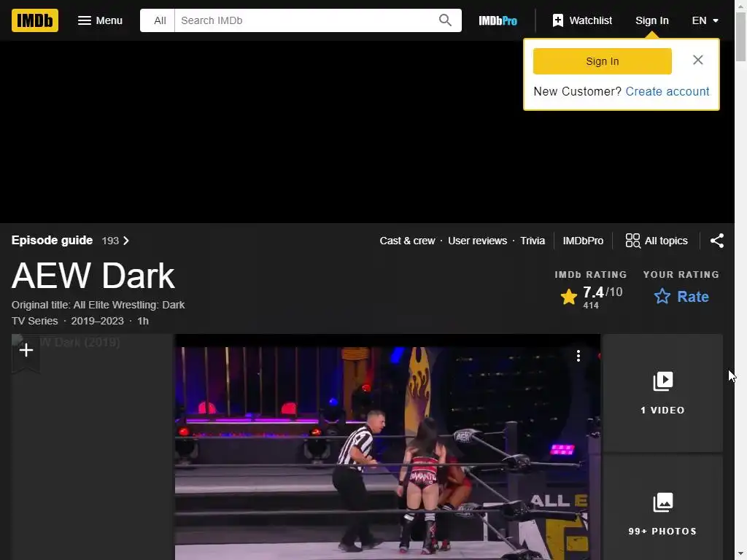Viewport: 747px width, 560px height.
Task: Open All topics
Action: [657, 241]
